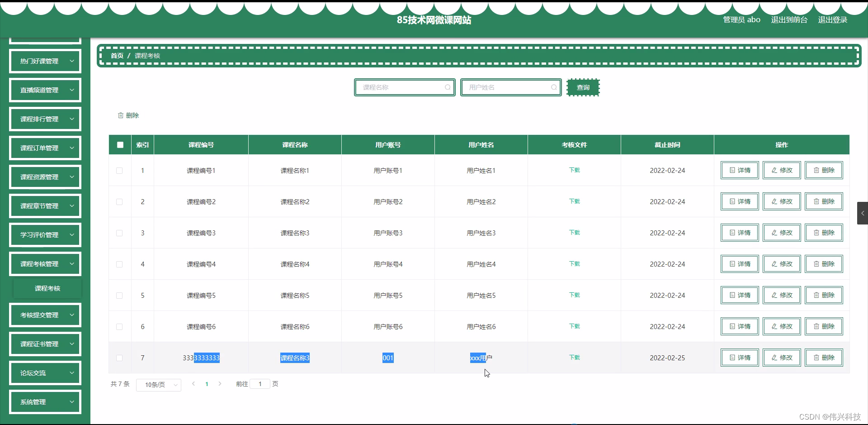
Task: Click the search icon in 课程名称 field
Action: [x=448, y=87]
